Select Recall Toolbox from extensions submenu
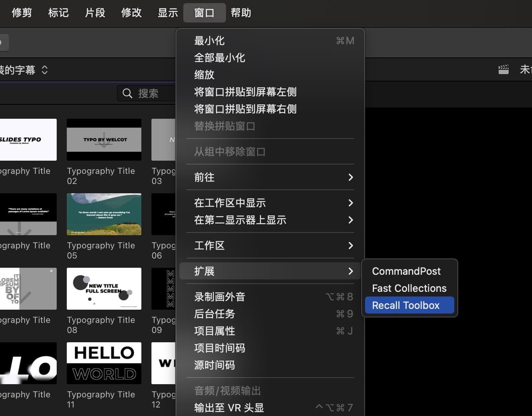Screen dimensions: 532x416 (x=409, y=305)
